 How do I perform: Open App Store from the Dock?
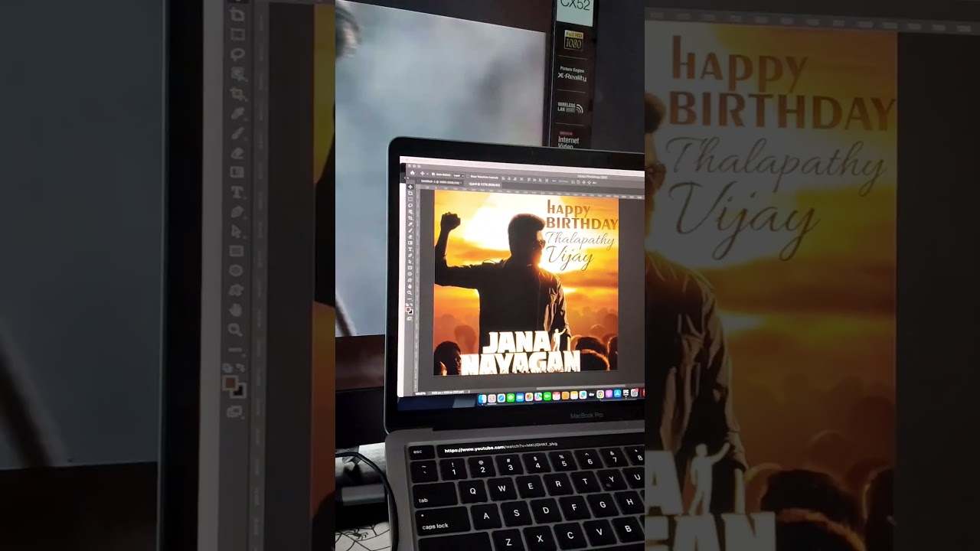tap(617, 393)
